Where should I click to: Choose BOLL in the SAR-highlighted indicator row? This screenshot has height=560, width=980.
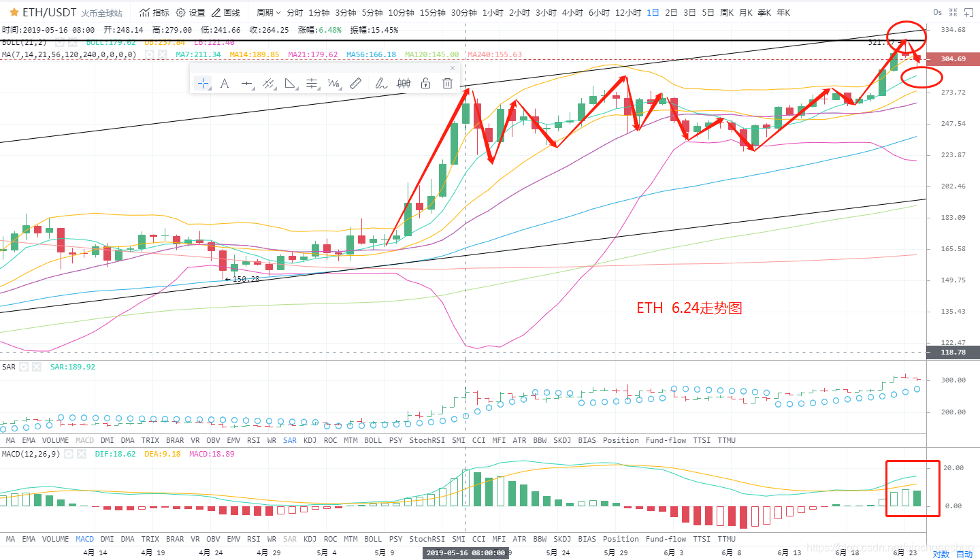click(x=373, y=440)
